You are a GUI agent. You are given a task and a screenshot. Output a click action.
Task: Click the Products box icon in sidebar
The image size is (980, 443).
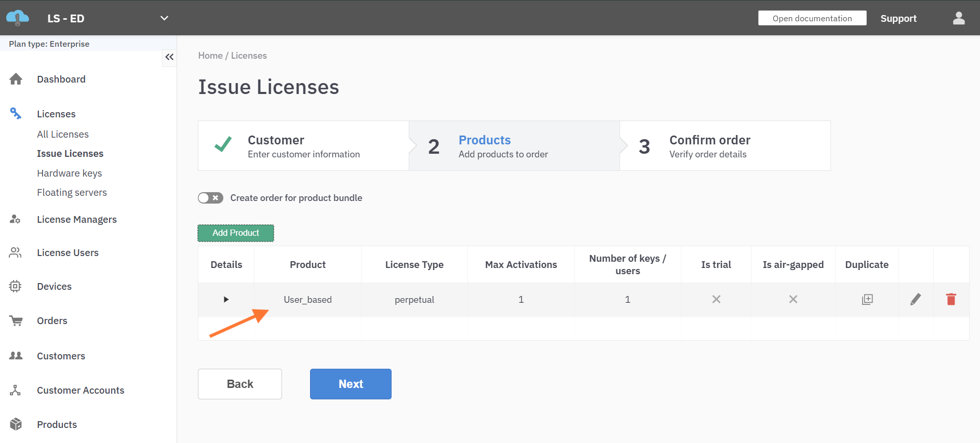pyautogui.click(x=16, y=424)
